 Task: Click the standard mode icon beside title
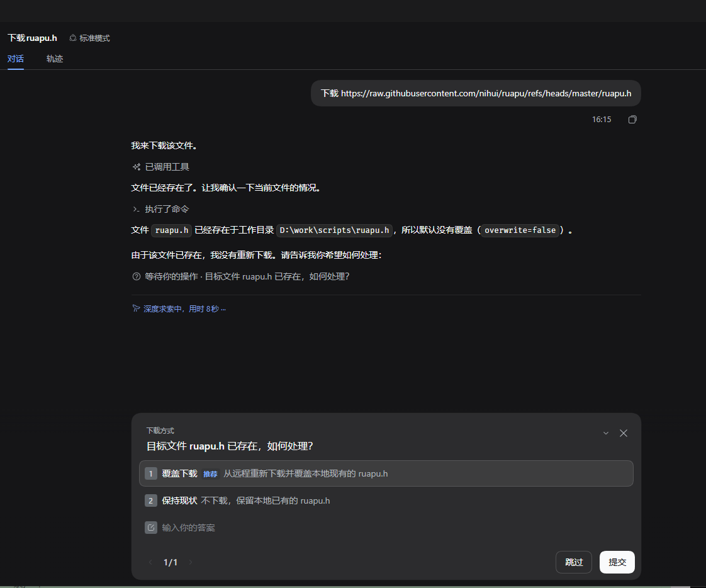[x=72, y=38]
